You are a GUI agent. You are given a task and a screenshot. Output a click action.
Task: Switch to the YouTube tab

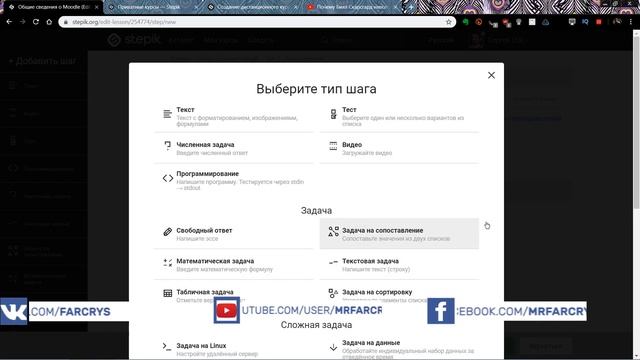click(352, 7)
